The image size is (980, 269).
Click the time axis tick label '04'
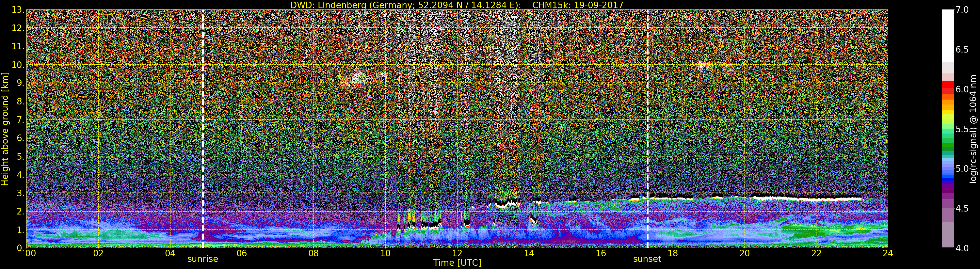coord(170,253)
